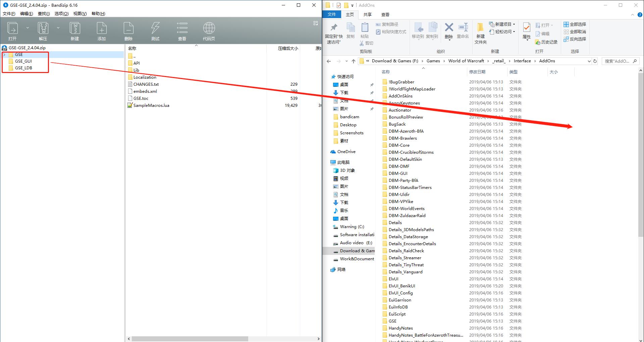Click the Bandizip Open (打开) archive icon
The image size is (644, 342).
(13, 28)
